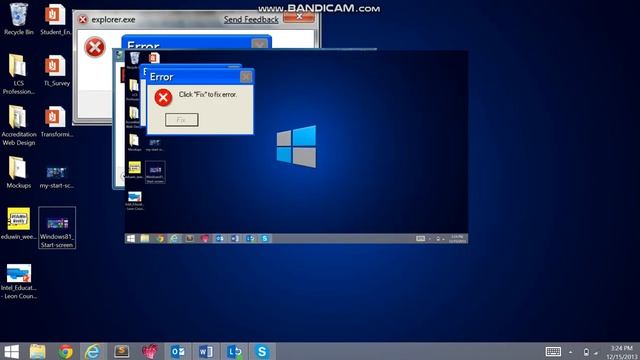Screen dimensions: 640x360
Task: Click the power/battery tray icon
Action: pos(587,352)
